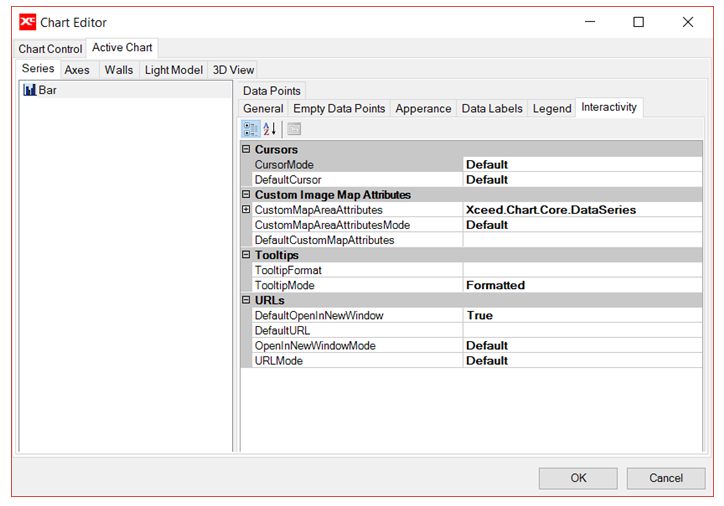724x506 pixels.
Task: Click the empty DefaultCustomMapAttributes value field
Action: coord(583,240)
